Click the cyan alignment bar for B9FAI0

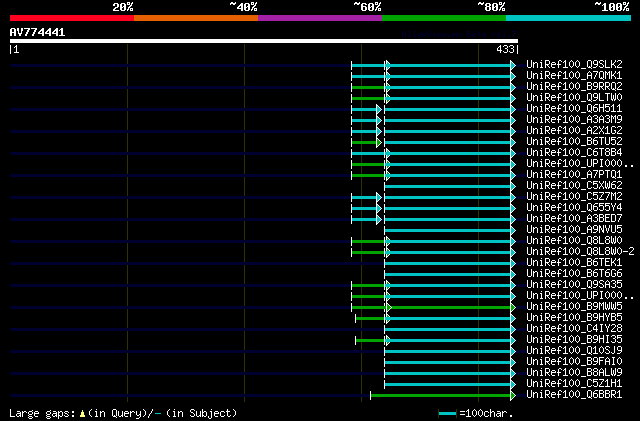(448, 362)
